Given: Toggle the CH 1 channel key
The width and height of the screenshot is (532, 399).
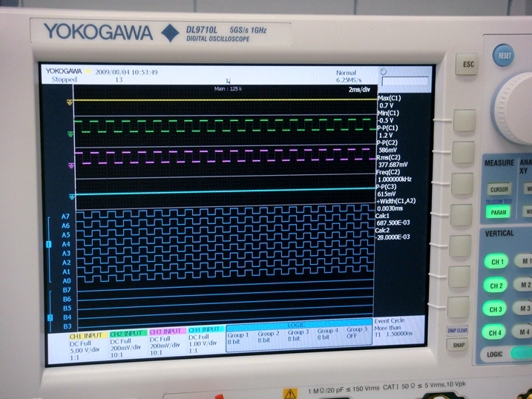Looking at the screenshot, I should click(x=496, y=261).
